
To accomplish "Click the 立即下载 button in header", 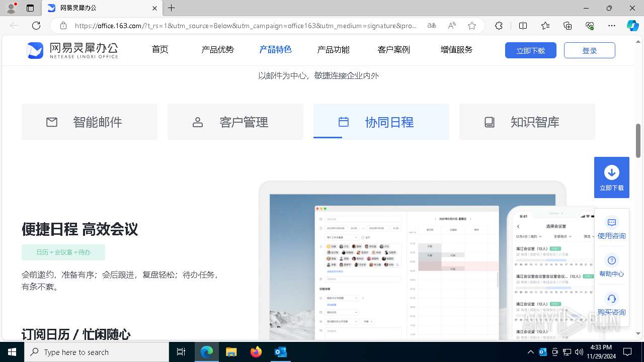I will (531, 50).
